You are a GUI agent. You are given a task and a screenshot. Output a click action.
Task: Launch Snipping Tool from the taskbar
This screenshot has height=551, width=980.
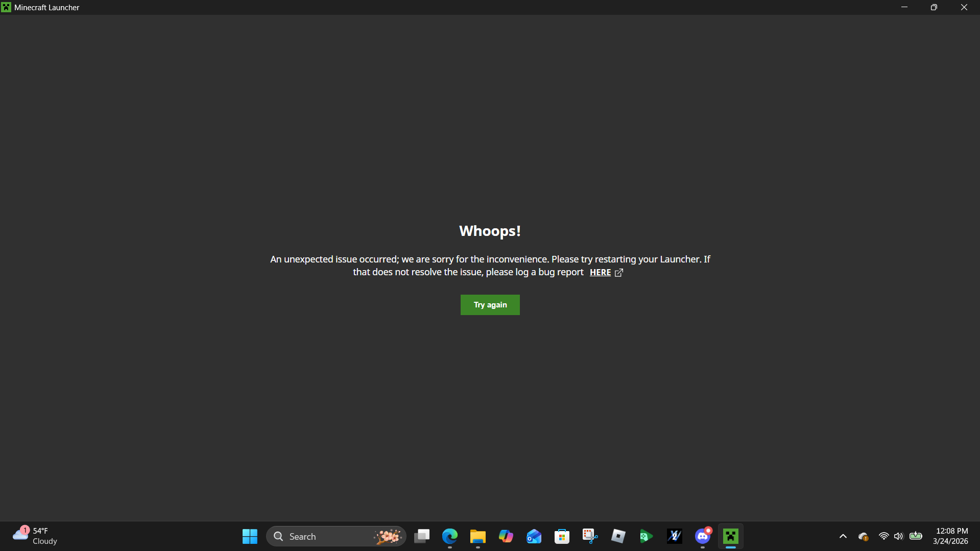pos(590,536)
